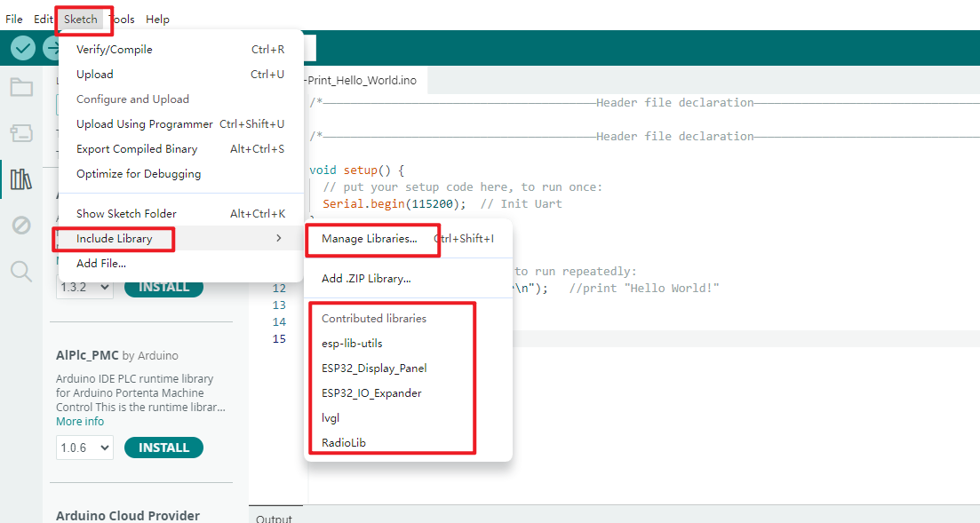The width and height of the screenshot is (980, 523).
Task: Open the Sketchbook folder sidebar icon
Action: click(21, 87)
